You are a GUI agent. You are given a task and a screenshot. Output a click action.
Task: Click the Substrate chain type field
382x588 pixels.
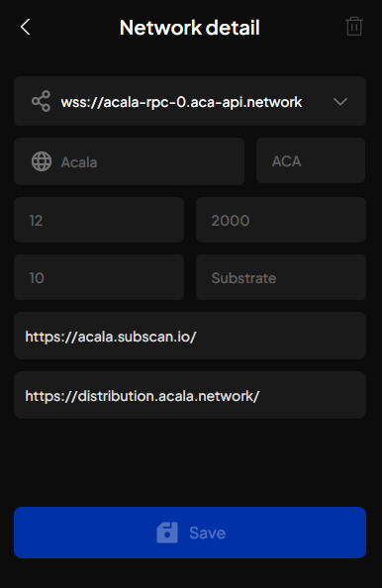[281, 277]
